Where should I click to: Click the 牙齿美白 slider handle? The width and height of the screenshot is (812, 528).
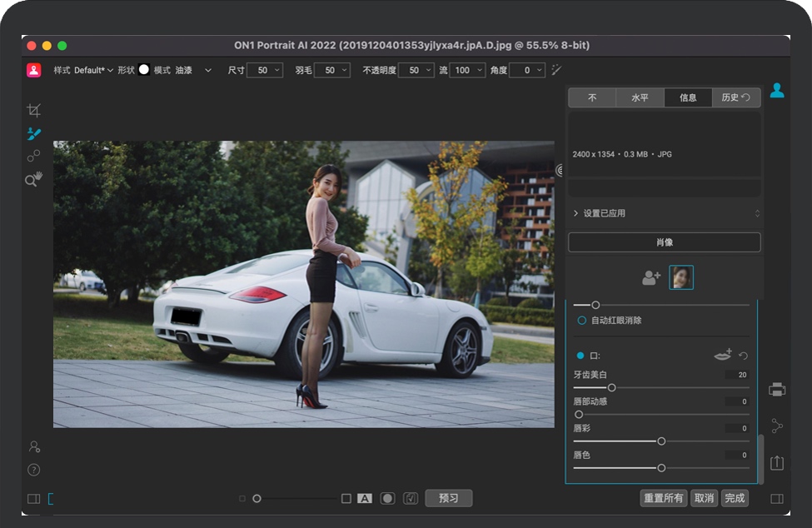tap(611, 387)
